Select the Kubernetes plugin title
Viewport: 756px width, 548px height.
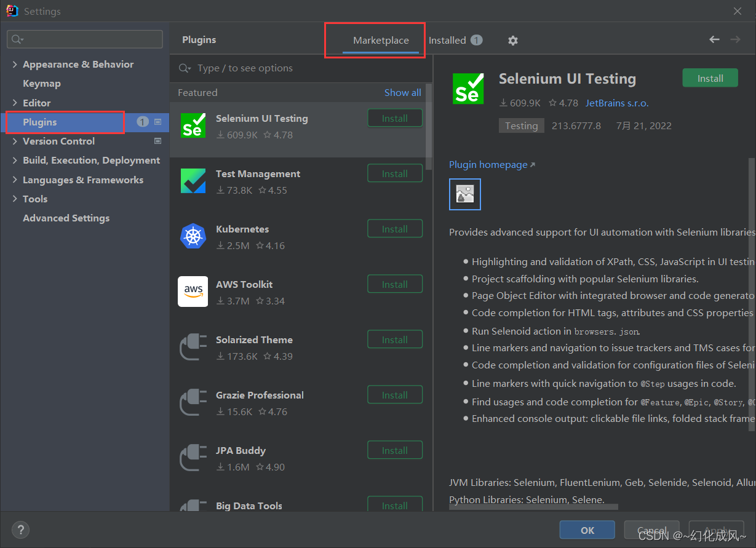[242, 229]
